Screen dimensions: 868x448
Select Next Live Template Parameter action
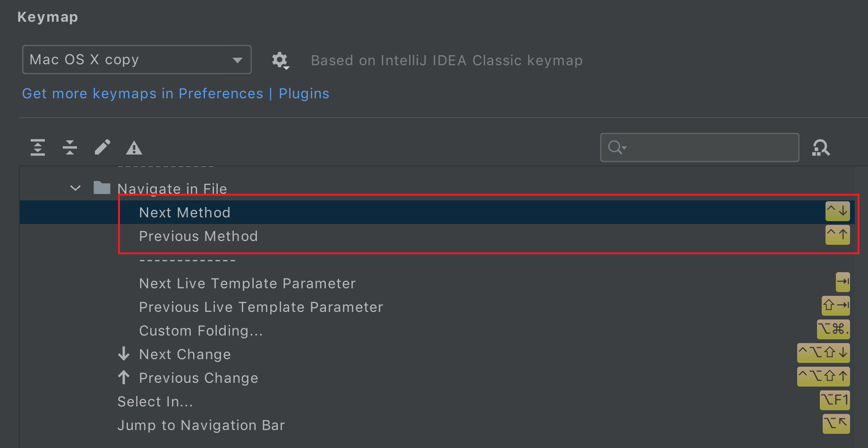tap(247, 284)
